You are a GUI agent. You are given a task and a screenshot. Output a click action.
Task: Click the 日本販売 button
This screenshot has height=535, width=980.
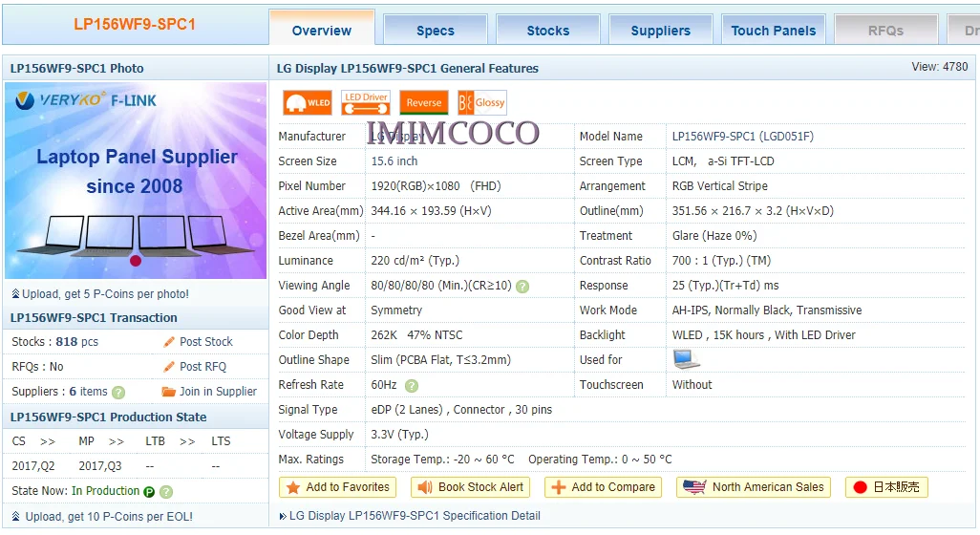coord(886,487)
